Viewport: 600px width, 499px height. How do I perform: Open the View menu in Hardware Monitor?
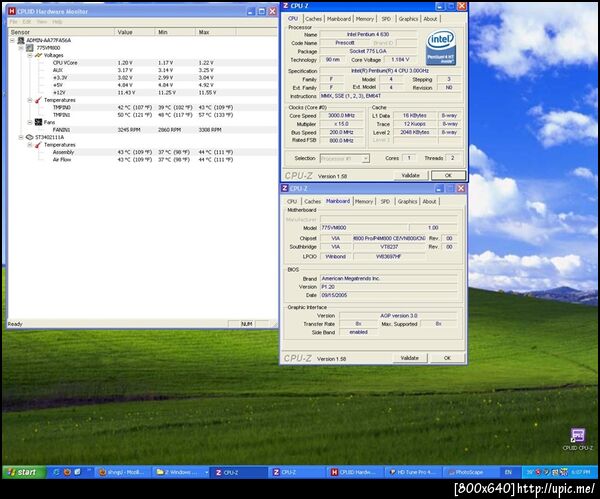pyautogui.click(x=42, y=21)
